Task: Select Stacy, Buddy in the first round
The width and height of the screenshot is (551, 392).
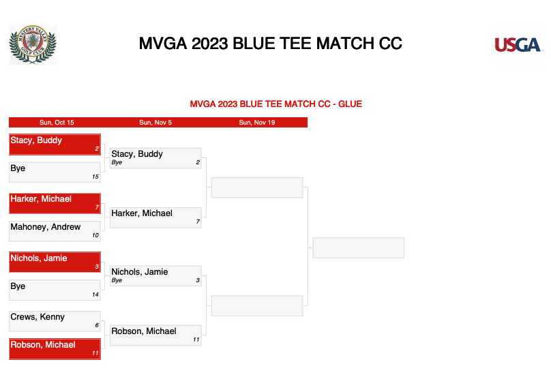Action: click(x=55, y=145)
